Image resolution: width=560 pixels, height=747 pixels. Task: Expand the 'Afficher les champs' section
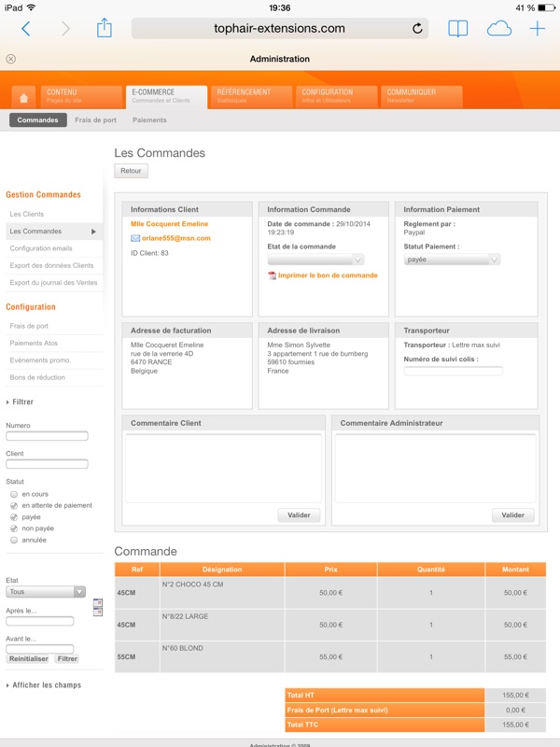click(x=47, y=685)
